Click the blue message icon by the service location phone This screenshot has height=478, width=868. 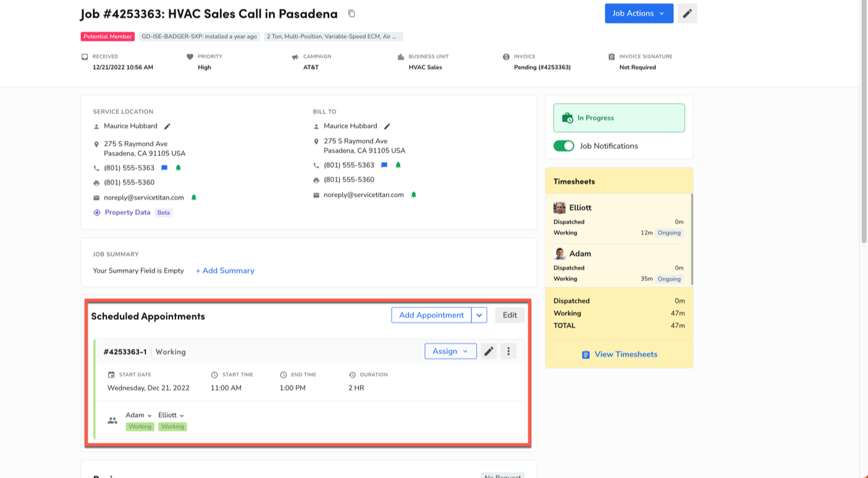coord(164,168)
